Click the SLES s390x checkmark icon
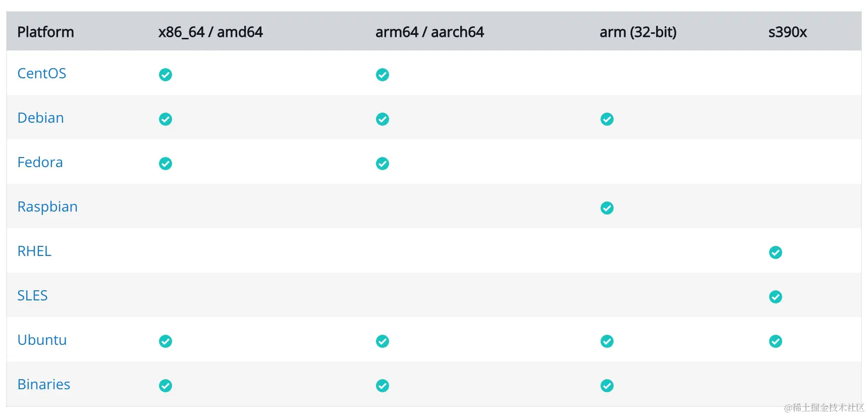Viewport: 868px width, 416px height. [776, 297]
